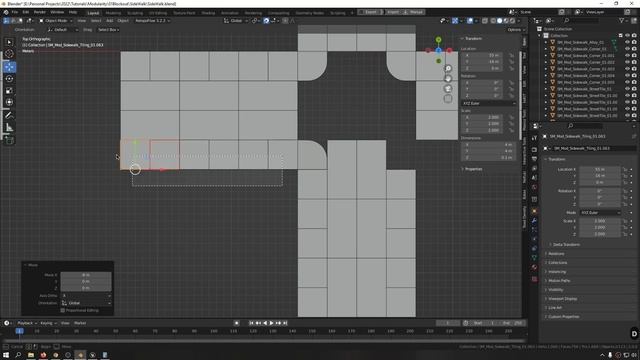
Task: Open the Scene properties tab
Action: coord(534,178)
